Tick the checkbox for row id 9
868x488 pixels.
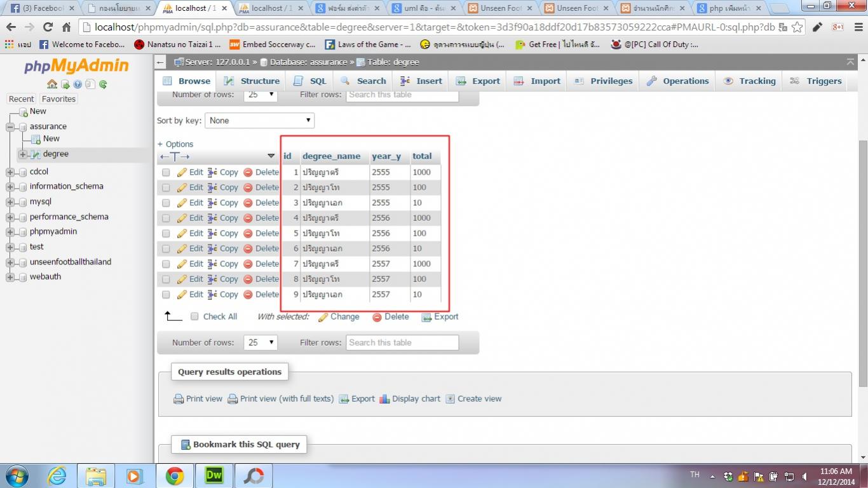pyautogui.click(x=166, y=294)
